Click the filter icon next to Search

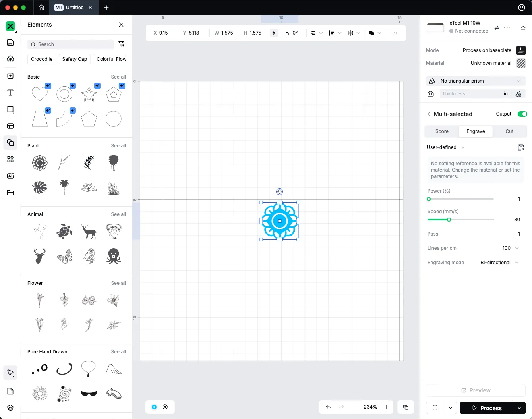coord(122,44)
